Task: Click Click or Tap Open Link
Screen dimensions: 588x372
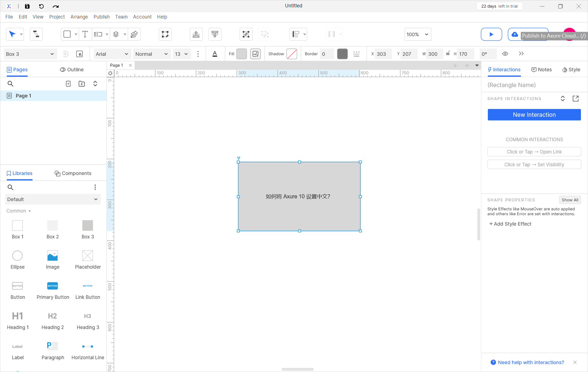Action: pyautogui.click(x=534, y=152)
